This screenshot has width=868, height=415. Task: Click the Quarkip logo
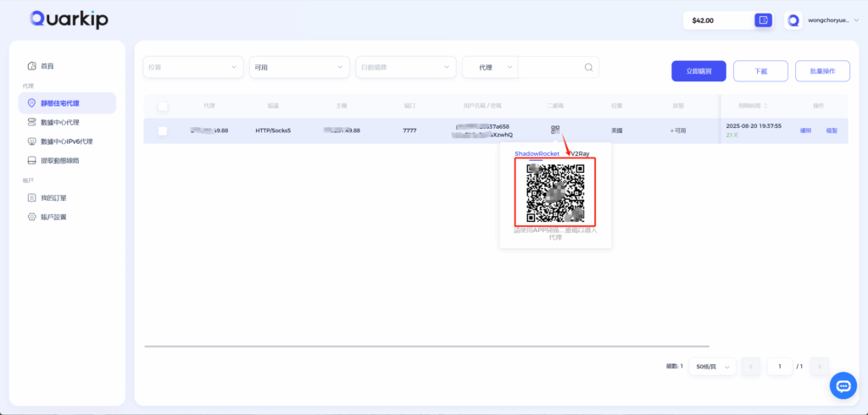click(x=70, y=19)
